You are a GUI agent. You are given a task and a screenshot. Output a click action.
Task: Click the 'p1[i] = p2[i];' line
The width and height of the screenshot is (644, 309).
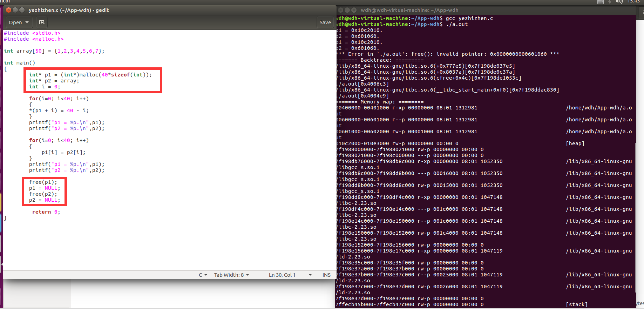[63, 152]
